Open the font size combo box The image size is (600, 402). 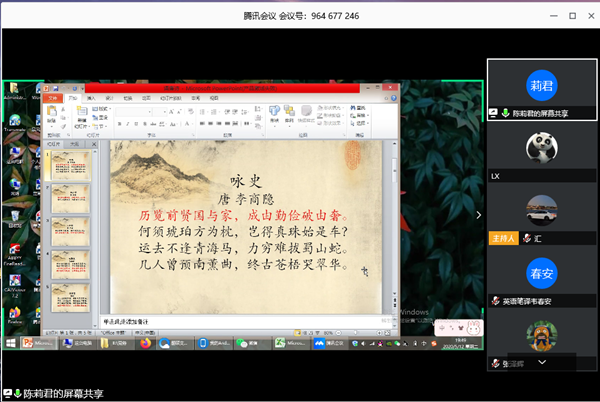159,112
